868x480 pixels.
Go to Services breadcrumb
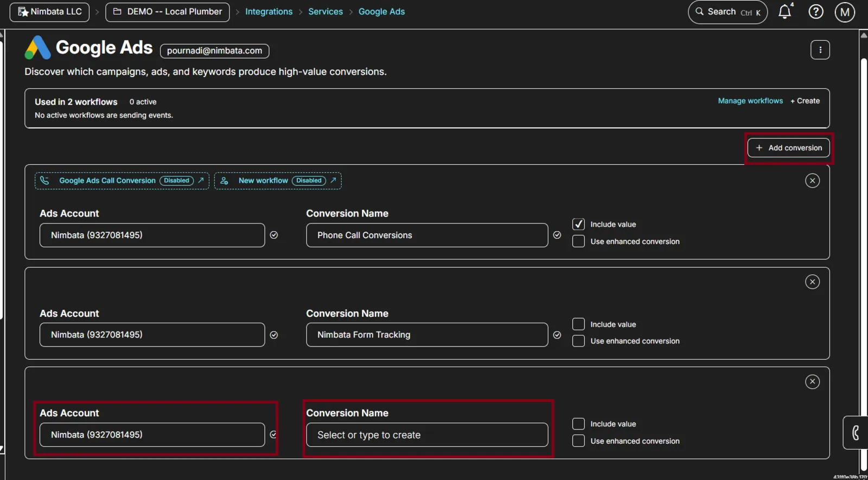coord(325,11)
